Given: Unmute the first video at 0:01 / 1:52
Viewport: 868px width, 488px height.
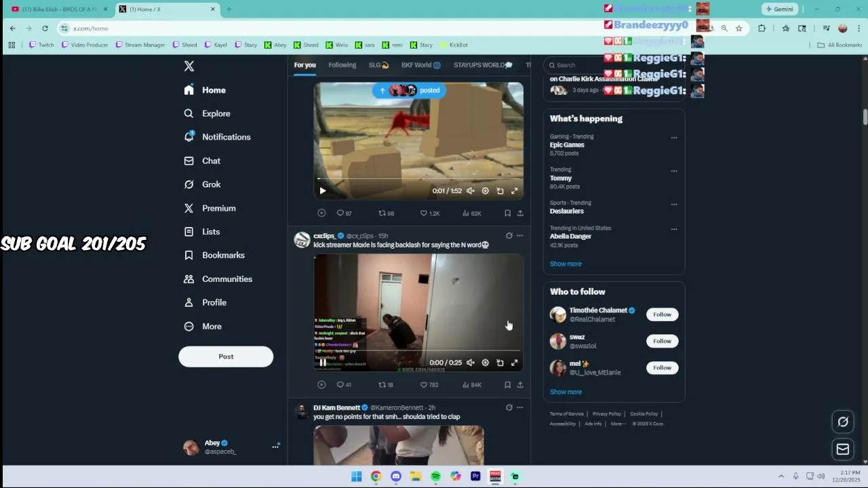Looking at the screenshot, I should 471,191.
